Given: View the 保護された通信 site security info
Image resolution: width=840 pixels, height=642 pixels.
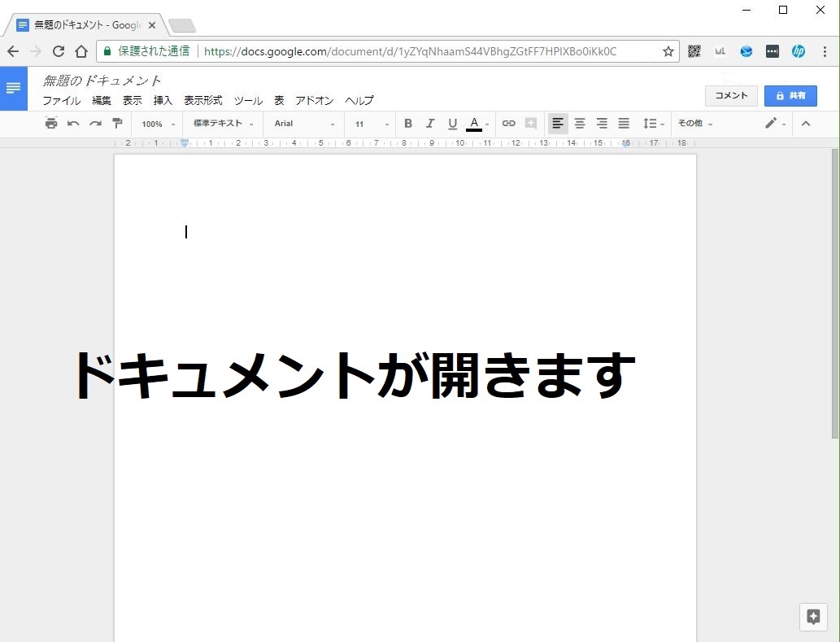Looking at the screenshot, I should point(147,51).
